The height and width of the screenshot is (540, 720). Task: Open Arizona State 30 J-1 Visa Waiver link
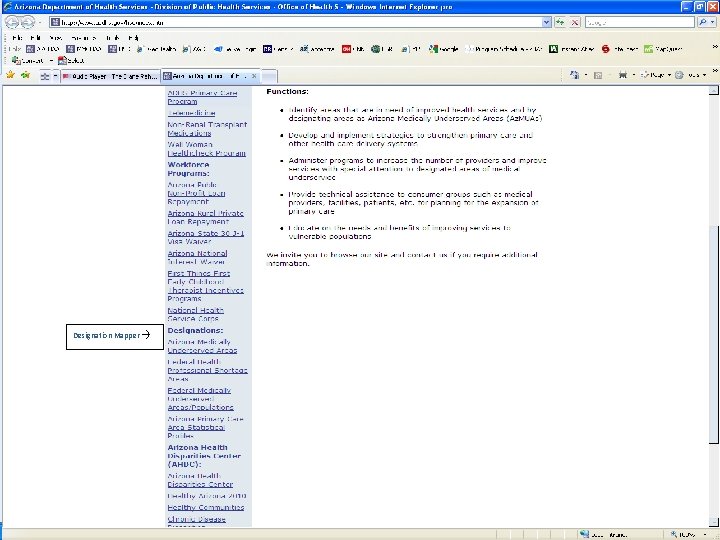(205, 237)
